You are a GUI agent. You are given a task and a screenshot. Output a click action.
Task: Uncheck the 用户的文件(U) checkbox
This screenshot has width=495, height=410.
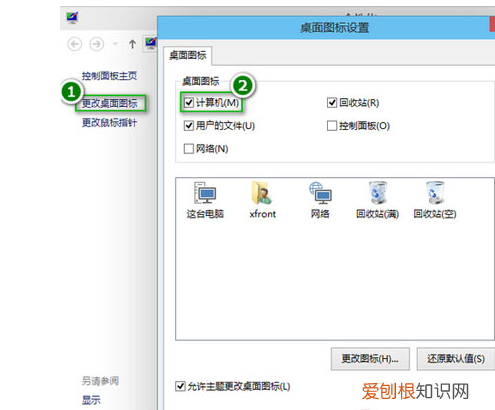(x=189, y=126)
